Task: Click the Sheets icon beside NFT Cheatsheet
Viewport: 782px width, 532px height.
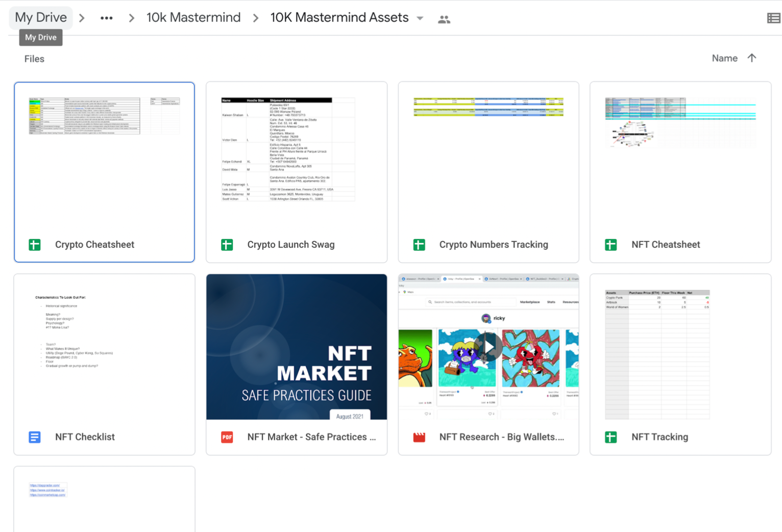Action: point(611,245)
